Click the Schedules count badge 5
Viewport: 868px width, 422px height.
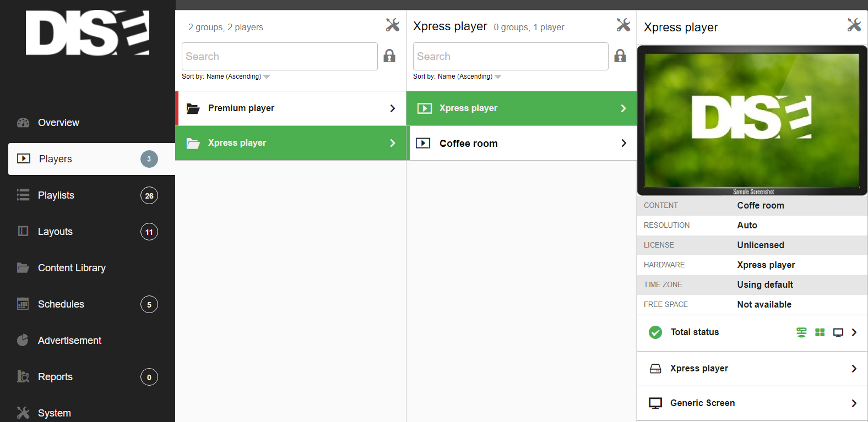coord(149,304)
